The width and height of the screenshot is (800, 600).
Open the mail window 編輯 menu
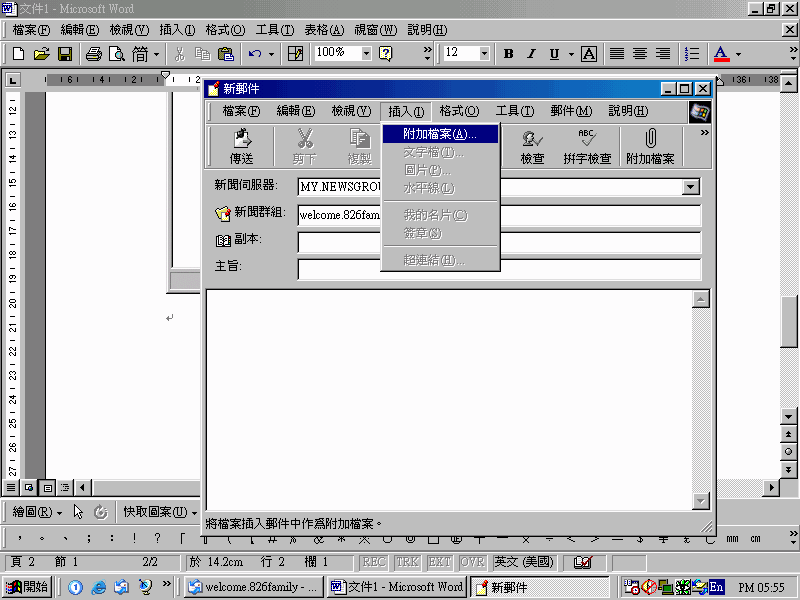(295, 111)
